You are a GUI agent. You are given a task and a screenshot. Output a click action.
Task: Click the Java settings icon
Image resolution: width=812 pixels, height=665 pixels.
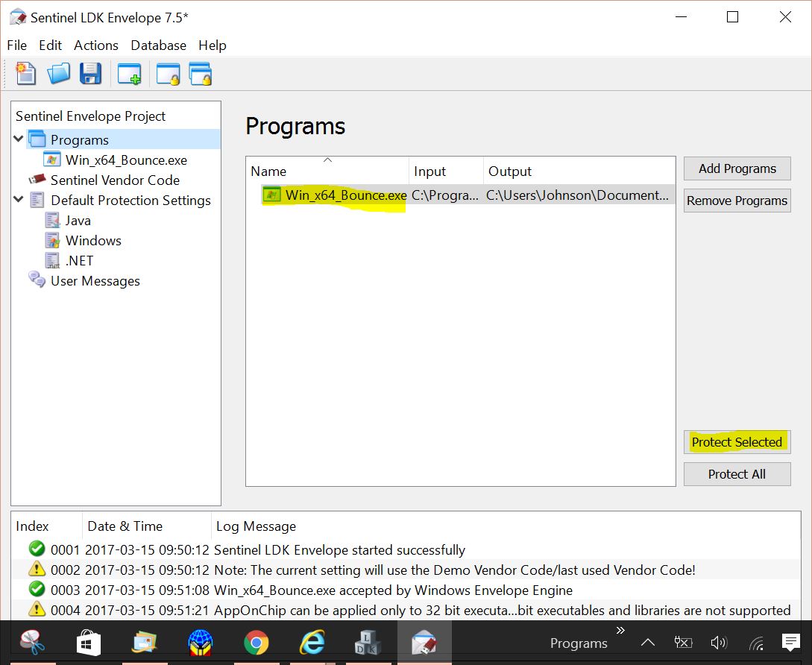(x=52, y=220)
